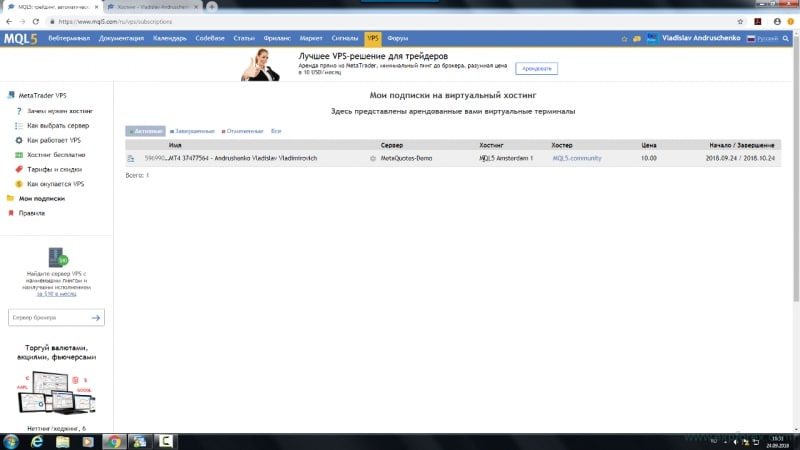Go to Календарь section
Image resolution: width=800 pixels, height=450 pixels.
(x=169, y=38)
